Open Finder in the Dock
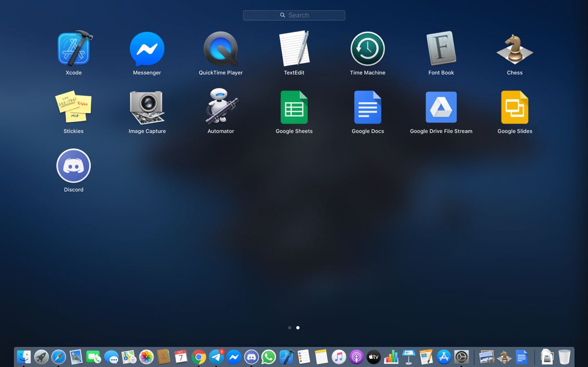Image resolution: width=588 pixels, height=367 pixels. click(x=24, y=357)
